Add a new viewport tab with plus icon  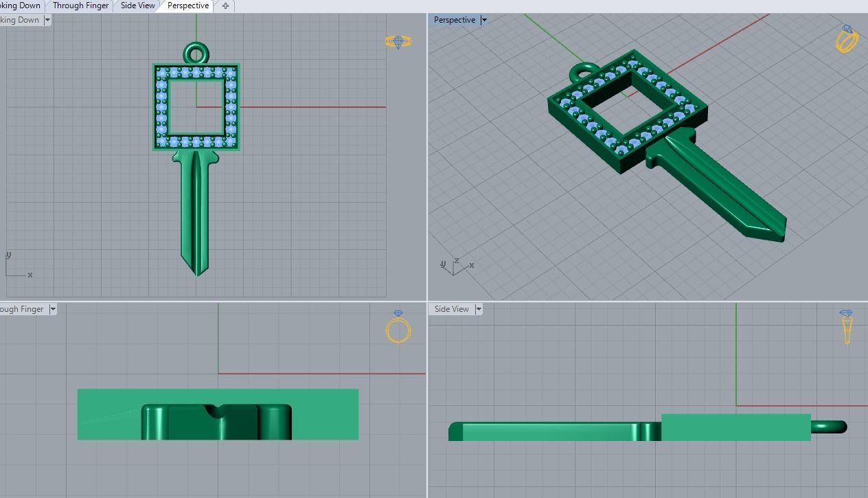pos(225,5)
